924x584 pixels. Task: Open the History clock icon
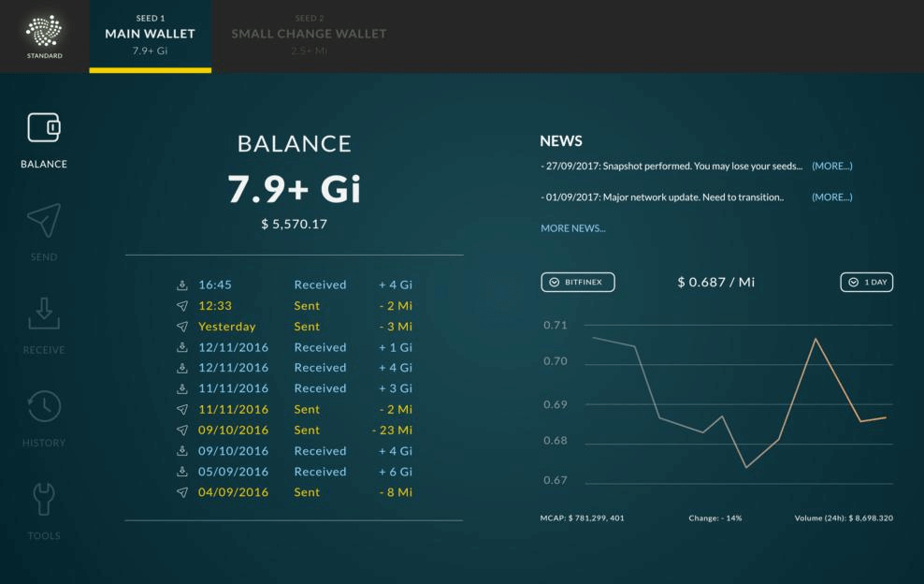pos(44,406)
